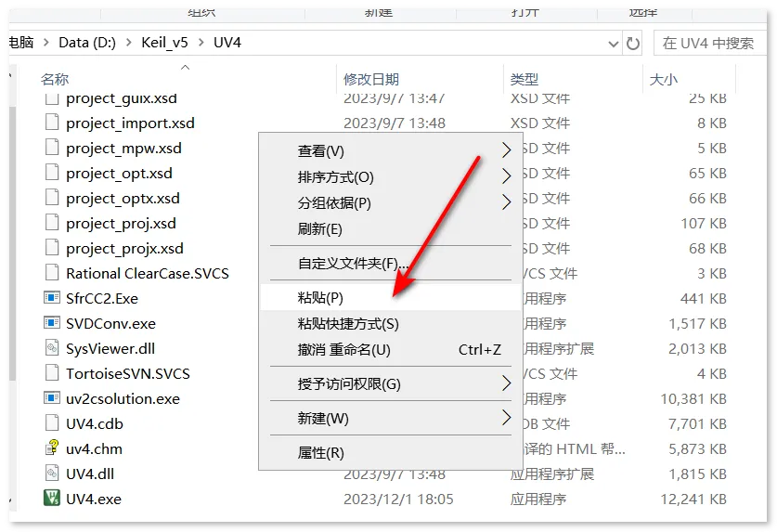This screenshot has width=777, height=532.
Task: Click the project_mpw.xsd file icon
Action: 52,148
